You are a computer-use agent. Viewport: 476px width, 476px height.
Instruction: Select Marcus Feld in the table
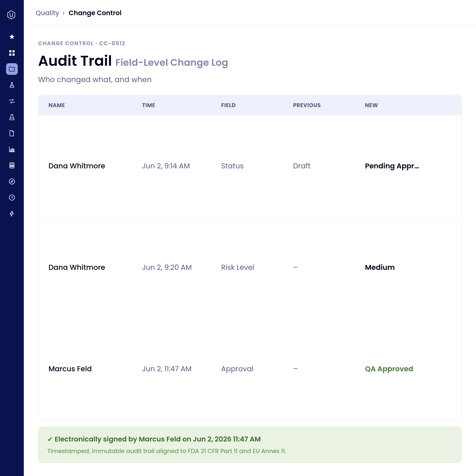point(70,369)
